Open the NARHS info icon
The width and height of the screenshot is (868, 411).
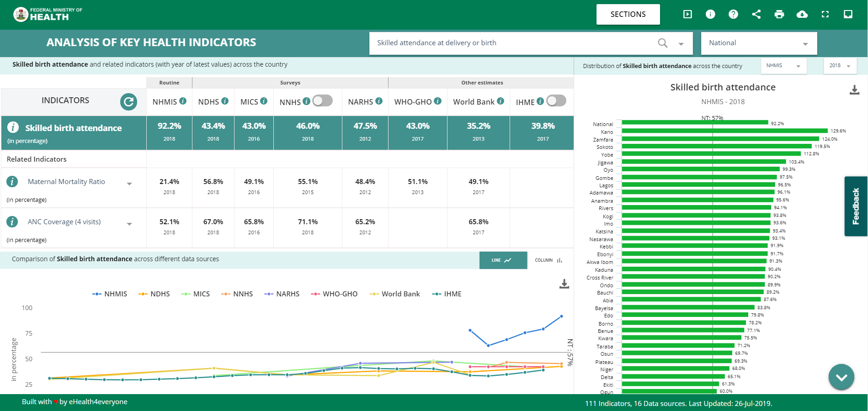pyautogui.click(x=379, y=101)
